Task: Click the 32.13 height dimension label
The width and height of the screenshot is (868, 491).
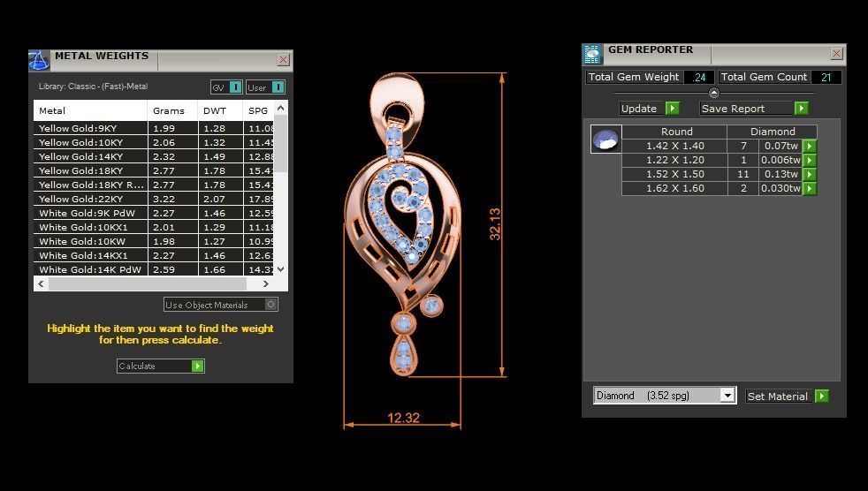Action: (495, 224)
